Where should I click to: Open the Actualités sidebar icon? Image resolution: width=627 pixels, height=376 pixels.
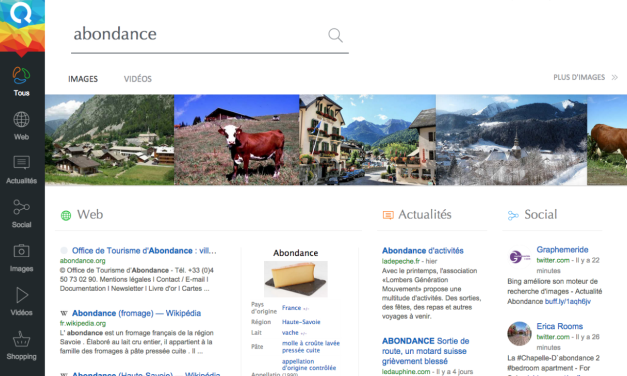coord(21,163)
